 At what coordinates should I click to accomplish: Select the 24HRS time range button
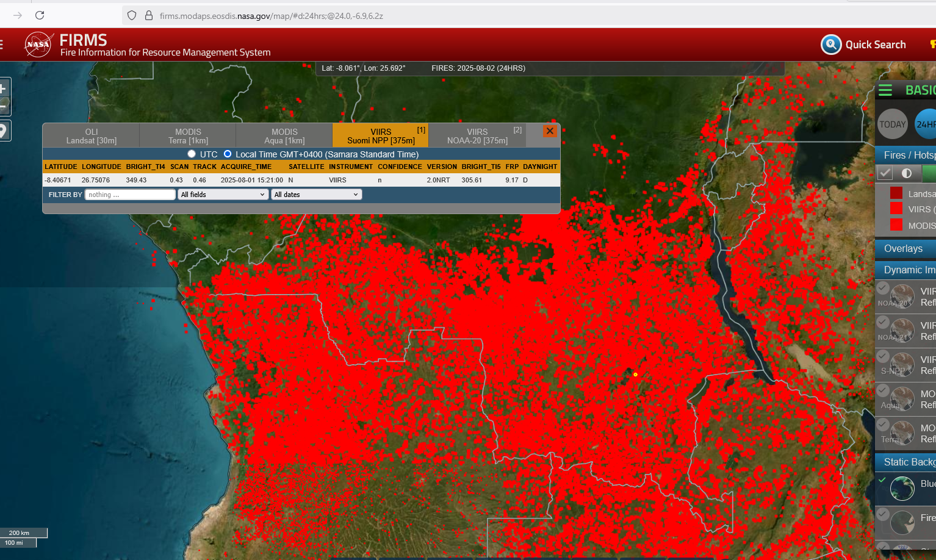[x=926, y=124]
